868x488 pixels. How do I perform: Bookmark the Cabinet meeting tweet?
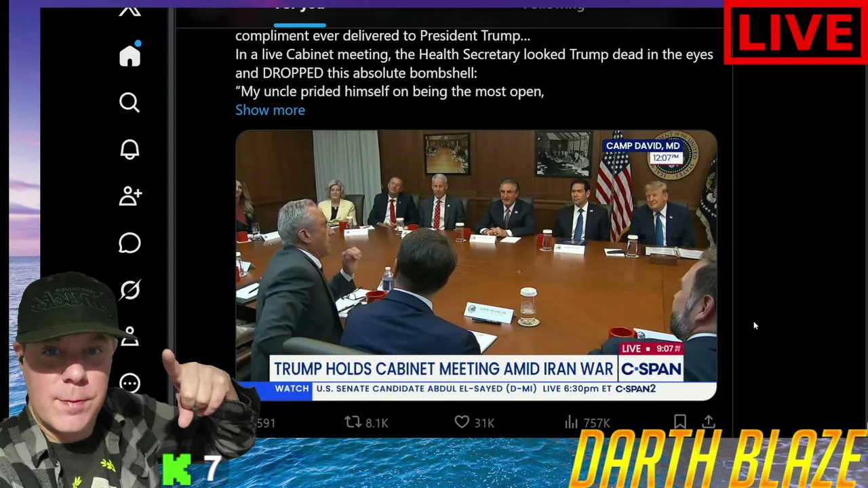click(679, 422)
